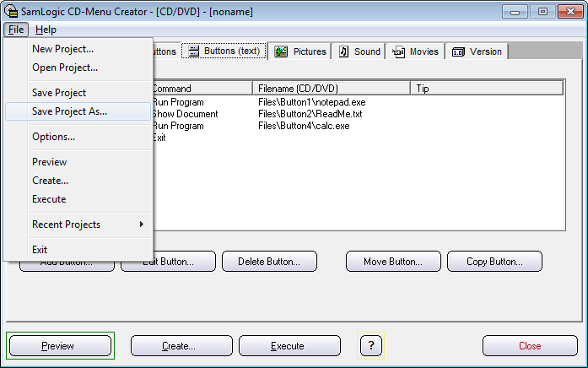Switch to the Buttons (text) tab
This screenshot has width=588, height=368.
point(224,51)
